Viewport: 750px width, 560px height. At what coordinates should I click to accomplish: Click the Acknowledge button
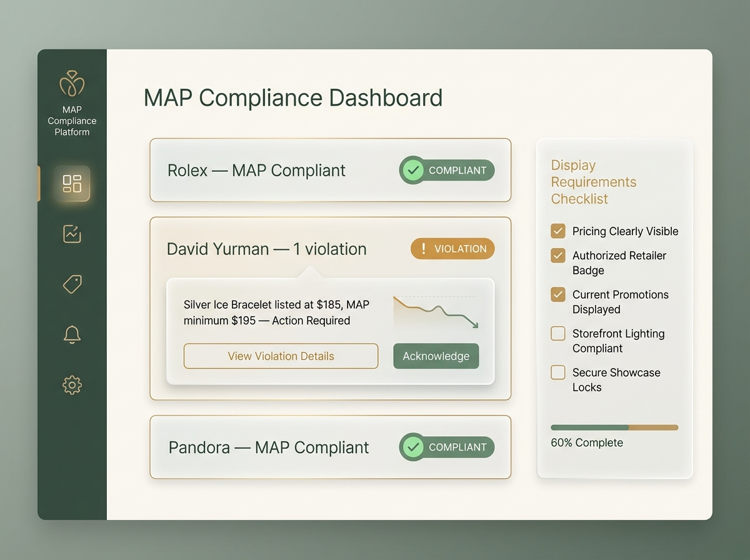[x=436, y=356]
